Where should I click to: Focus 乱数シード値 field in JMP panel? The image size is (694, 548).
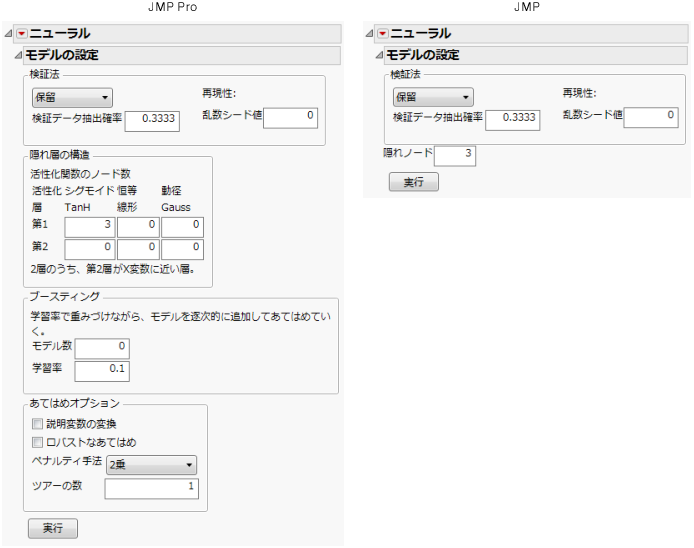(651, 118)
